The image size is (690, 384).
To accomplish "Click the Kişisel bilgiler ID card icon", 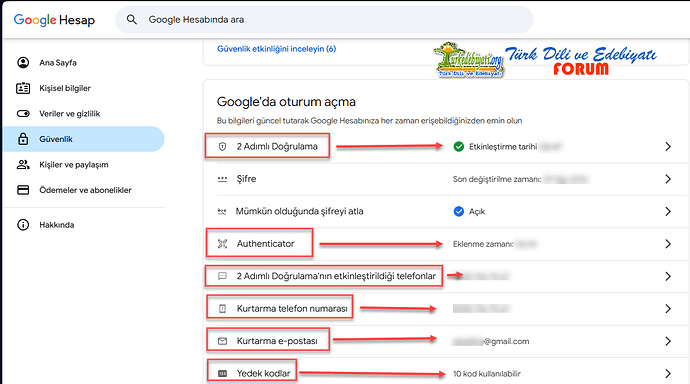I will (x=23, y=88).
